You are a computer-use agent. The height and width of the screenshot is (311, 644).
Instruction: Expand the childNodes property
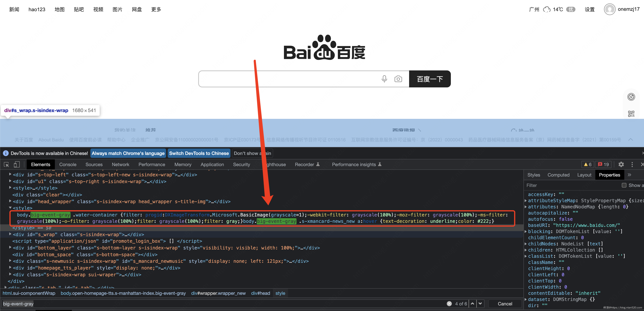526,244
